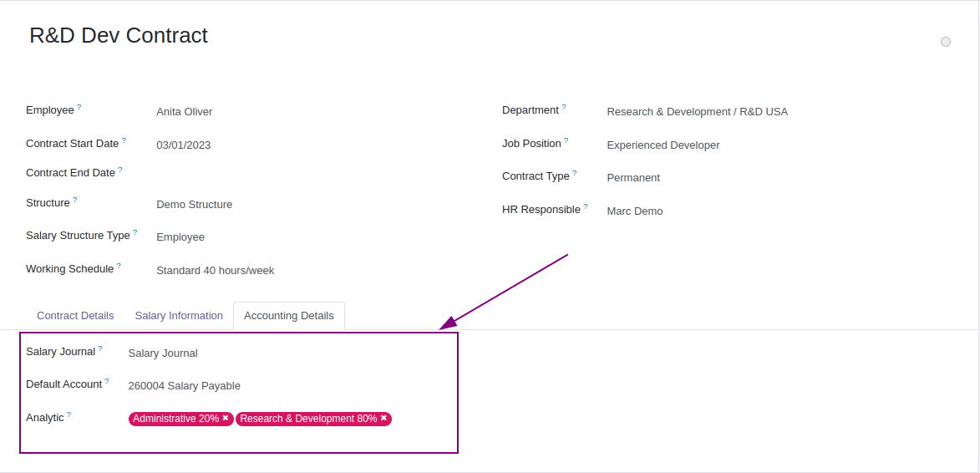The width and height of the screenshot is (980, 473).
Task: Open the Contract Type field showing Permanent
Action: click(633, 178)
